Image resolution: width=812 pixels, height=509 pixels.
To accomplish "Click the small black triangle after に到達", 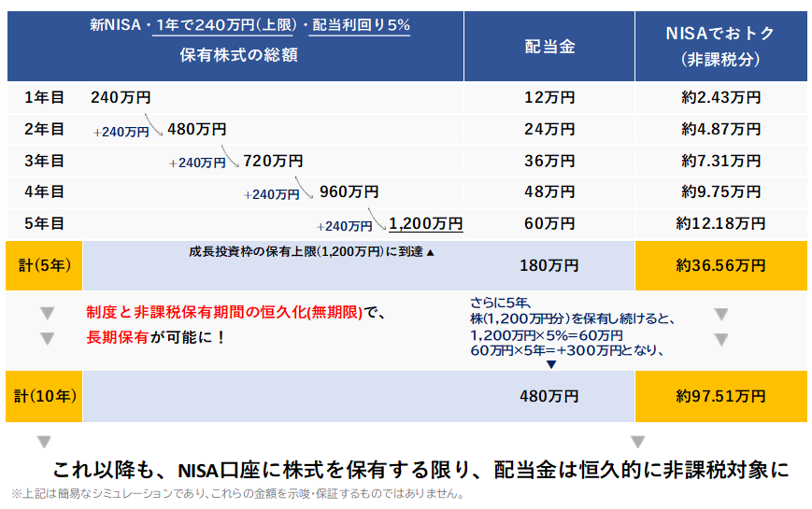I will 431,253.
